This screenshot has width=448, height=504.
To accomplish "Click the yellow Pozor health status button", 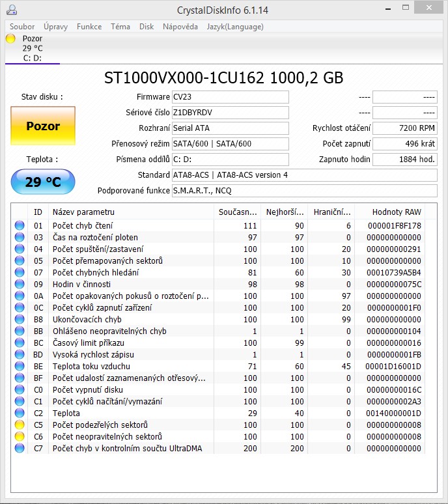I will point(43,126).
